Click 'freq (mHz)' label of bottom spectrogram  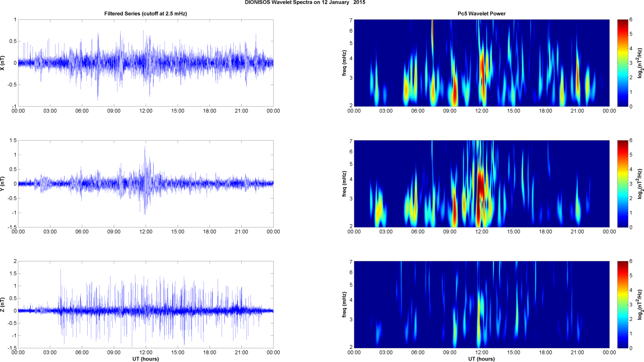[345, 304]
